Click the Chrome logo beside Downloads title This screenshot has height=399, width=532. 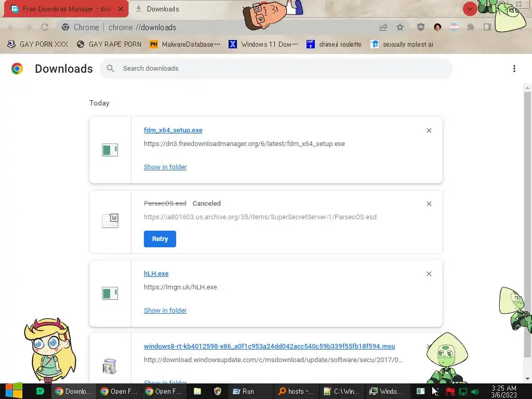coord(17,69)
